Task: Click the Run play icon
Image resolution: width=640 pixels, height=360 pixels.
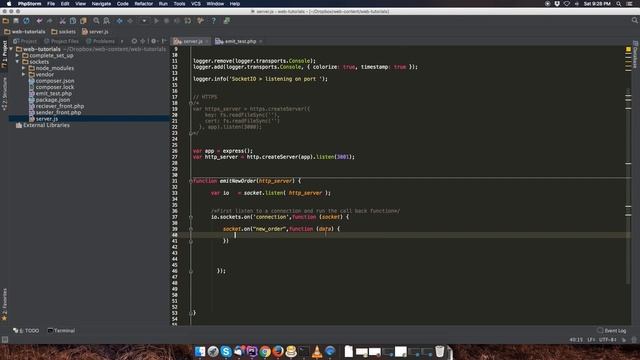Action: coord(156,21)
